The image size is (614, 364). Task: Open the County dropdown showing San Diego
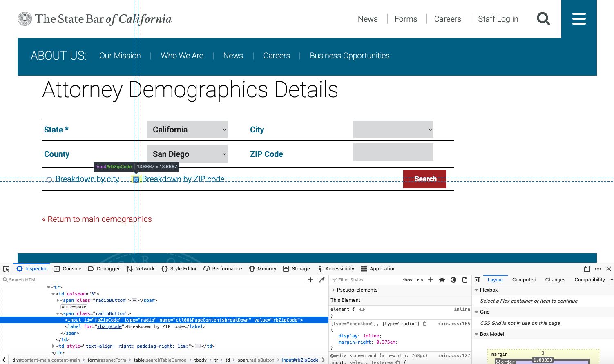[x=187, y=154]
